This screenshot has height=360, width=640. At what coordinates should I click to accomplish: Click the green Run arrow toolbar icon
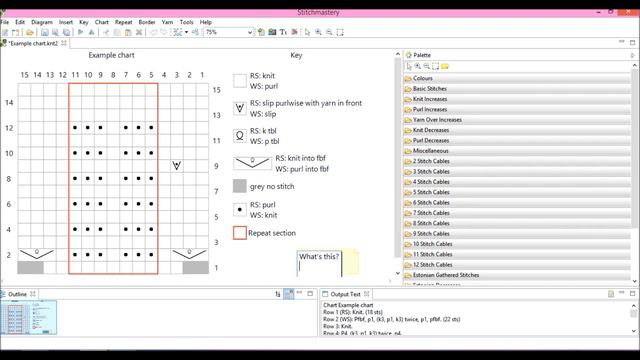coord(80,32)
